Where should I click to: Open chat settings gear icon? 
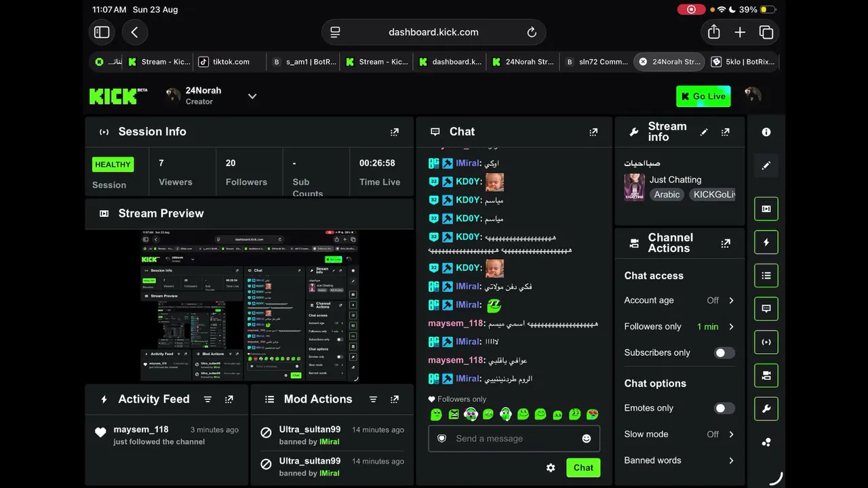551,468
